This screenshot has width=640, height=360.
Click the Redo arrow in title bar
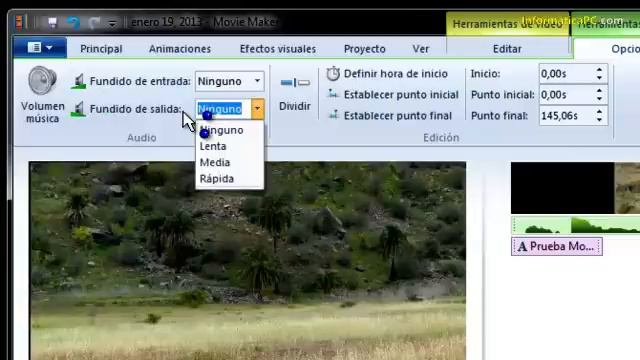pos(94,22)
